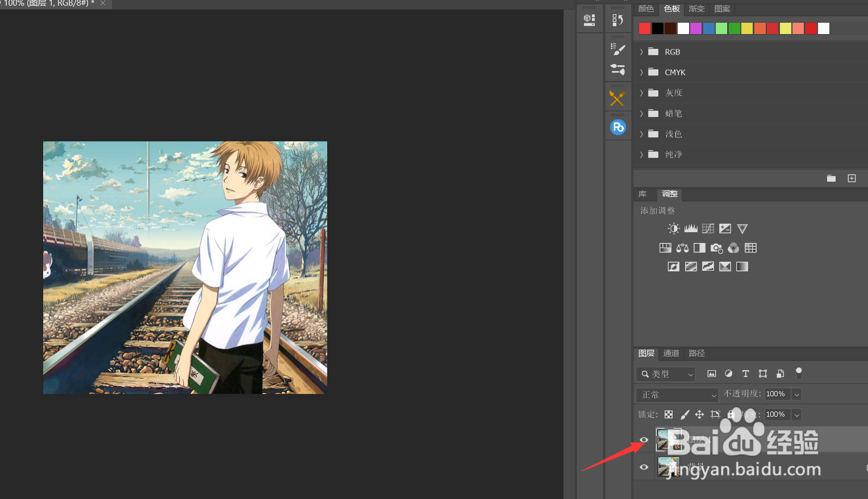Screen dimensions: 868x499
Task: Add an Invert adjustment
Action: coord(674,266)
